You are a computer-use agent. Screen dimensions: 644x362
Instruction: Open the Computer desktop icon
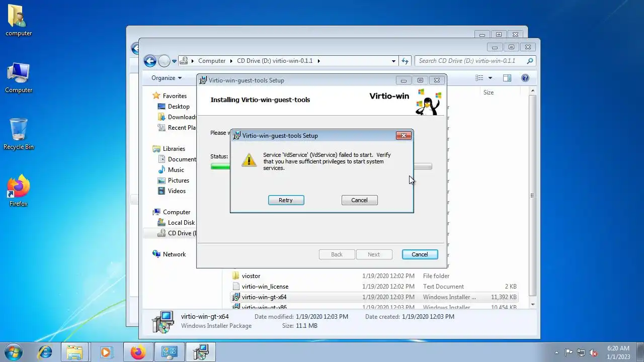point(19,78)
